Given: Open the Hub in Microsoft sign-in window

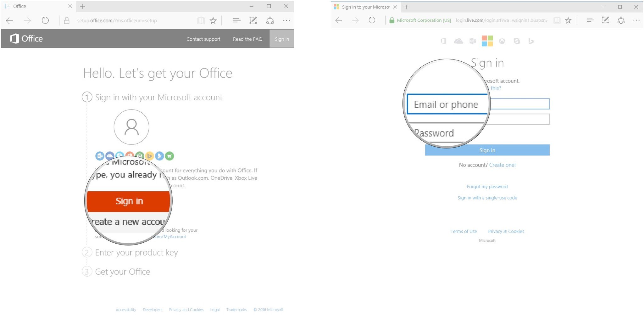Looking at the screenshot, I should coord(590,20).
